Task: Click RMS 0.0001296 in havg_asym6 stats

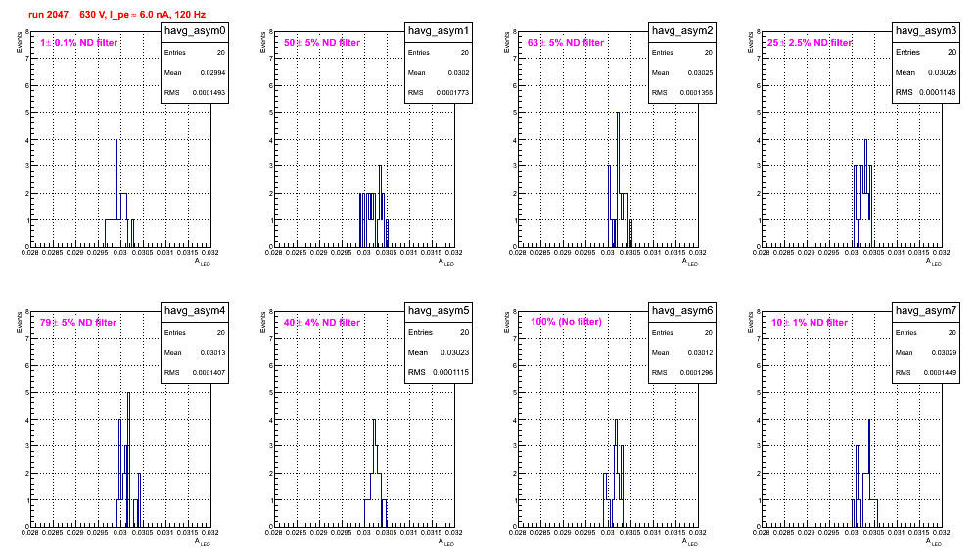Action: pyautogui.click(x=682, y=372)
